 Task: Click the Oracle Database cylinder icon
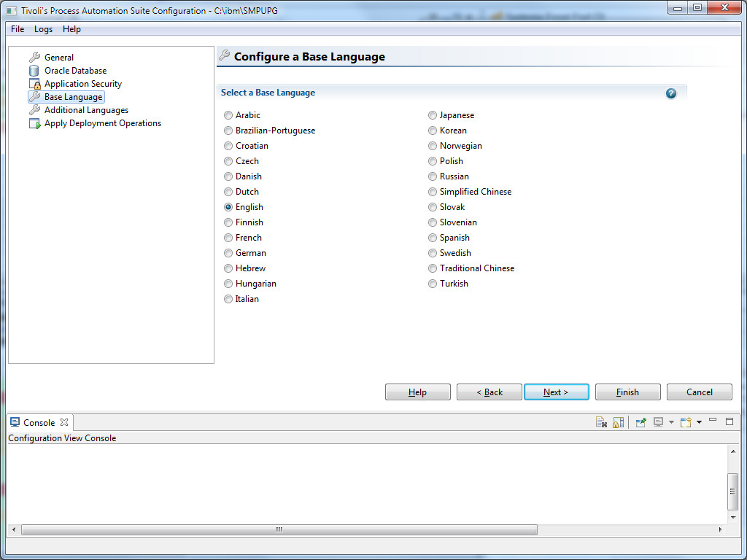34,71
